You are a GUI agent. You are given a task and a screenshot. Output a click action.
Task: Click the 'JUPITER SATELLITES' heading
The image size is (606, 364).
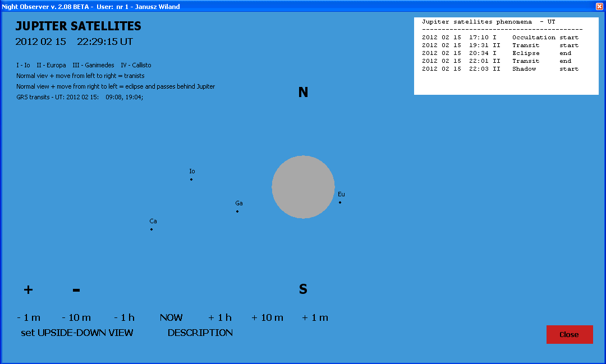tap(78, 26)
